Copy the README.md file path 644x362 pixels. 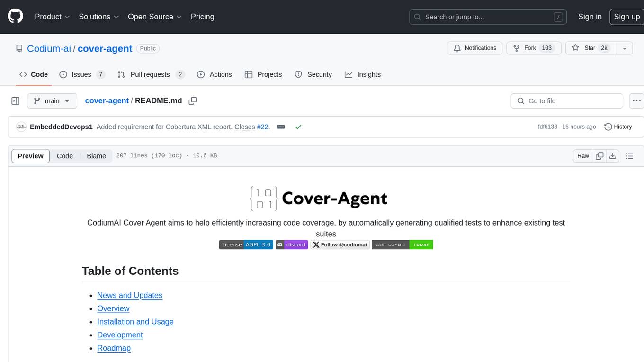pyautogui.click(x=192, y=101)
